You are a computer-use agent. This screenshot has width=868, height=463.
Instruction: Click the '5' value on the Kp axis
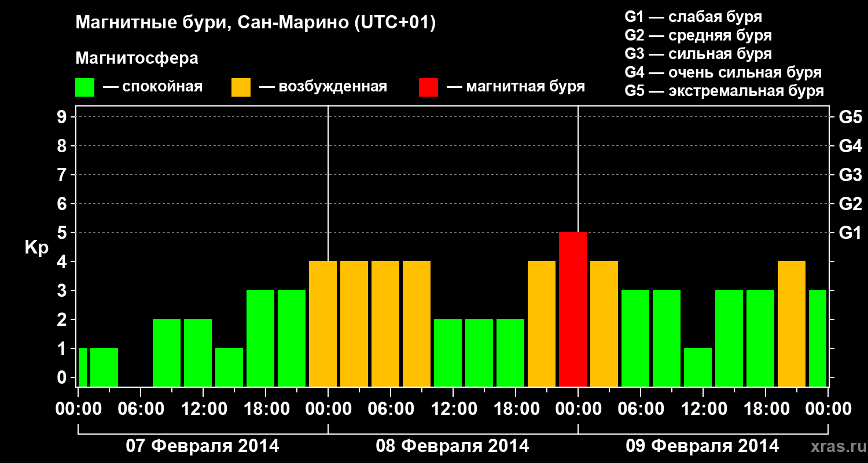click(x=63, y=233)
